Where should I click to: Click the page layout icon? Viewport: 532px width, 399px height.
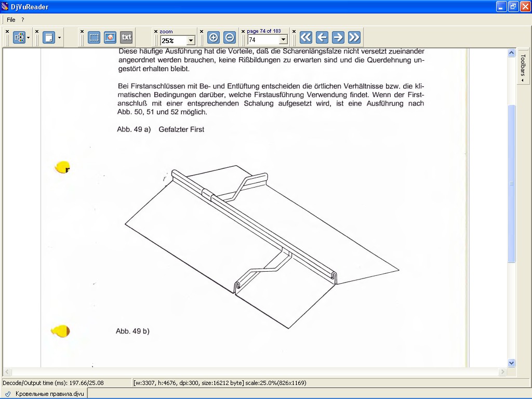[x=49, y=37]
